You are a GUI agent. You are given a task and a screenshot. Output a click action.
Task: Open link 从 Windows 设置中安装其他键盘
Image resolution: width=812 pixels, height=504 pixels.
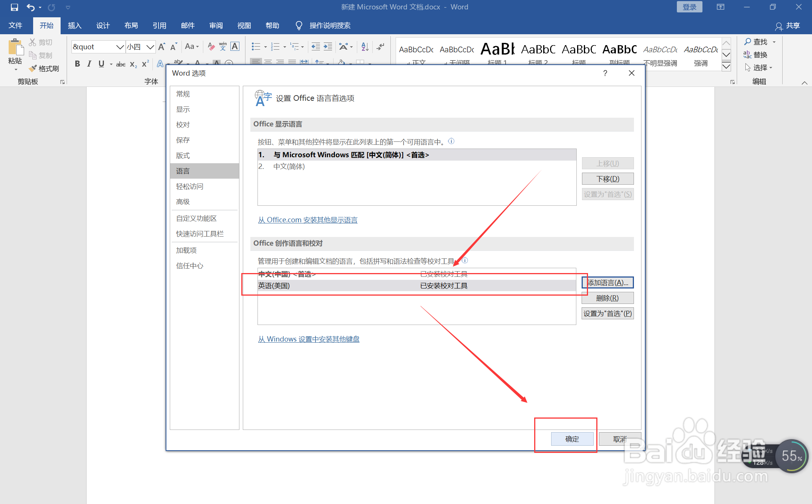(309, 339)
